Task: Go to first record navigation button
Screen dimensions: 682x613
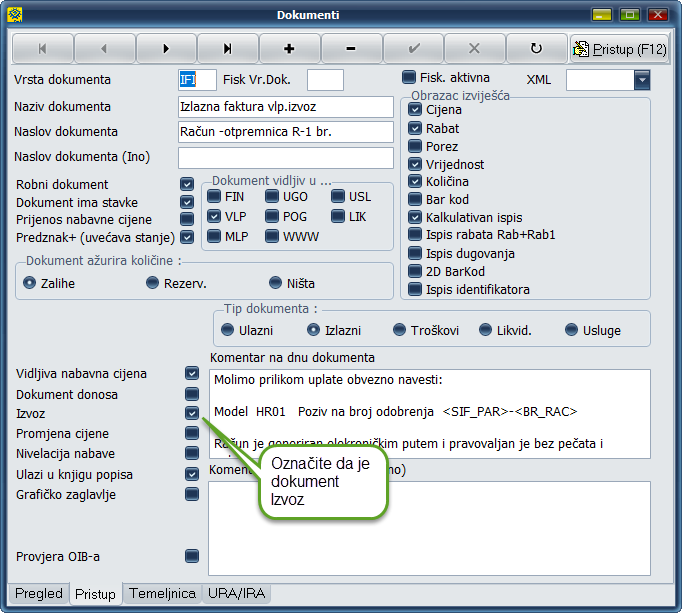Action: click(x=42, y=48)
